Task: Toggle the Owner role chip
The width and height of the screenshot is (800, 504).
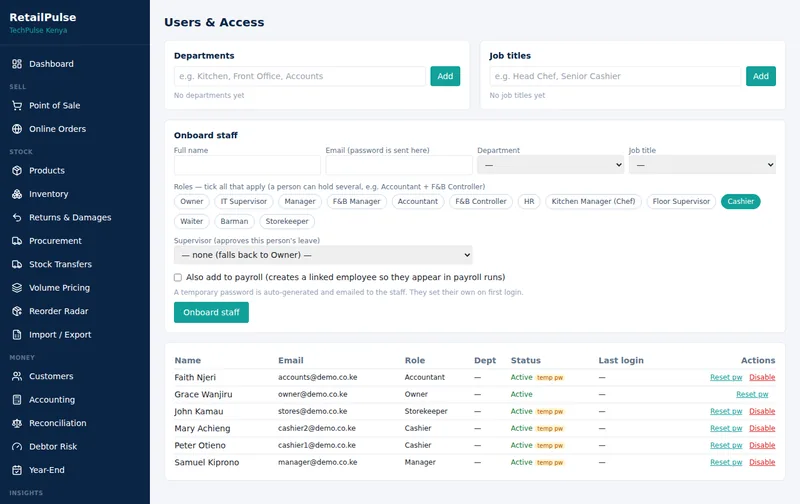Action: click(192, 201)
